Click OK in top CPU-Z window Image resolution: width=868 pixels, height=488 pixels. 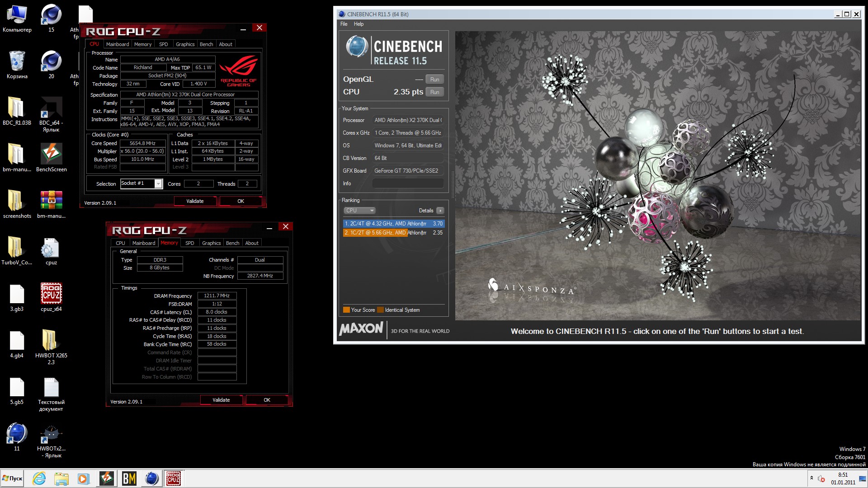coord(241,201)
